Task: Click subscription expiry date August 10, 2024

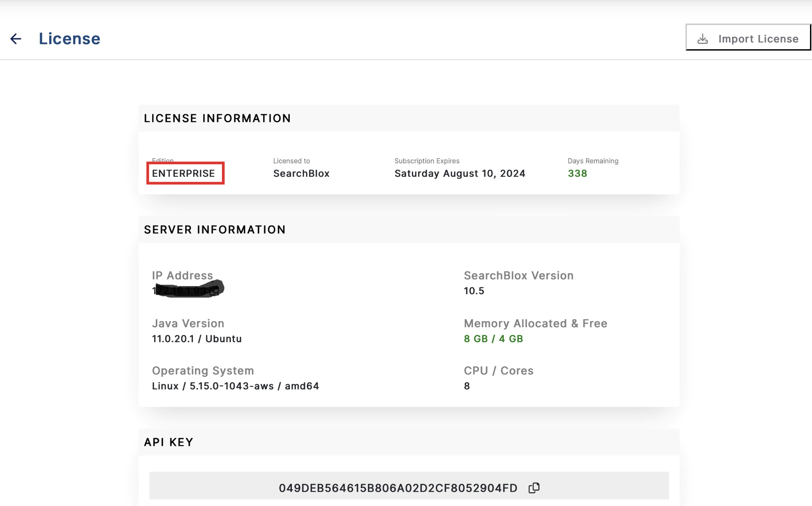Action: (x=460, y=174)
